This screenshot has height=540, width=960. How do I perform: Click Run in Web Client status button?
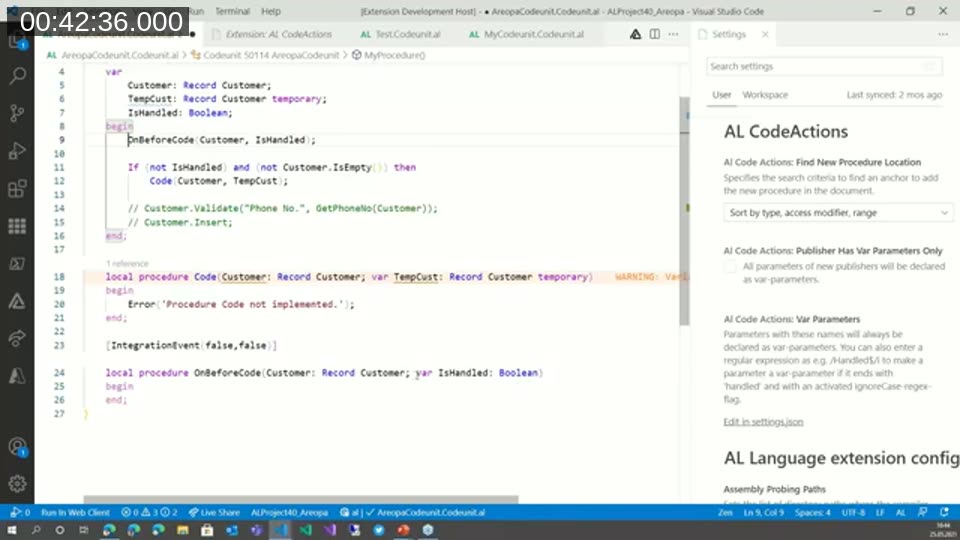pyautogui.click(x=75, y=512)
